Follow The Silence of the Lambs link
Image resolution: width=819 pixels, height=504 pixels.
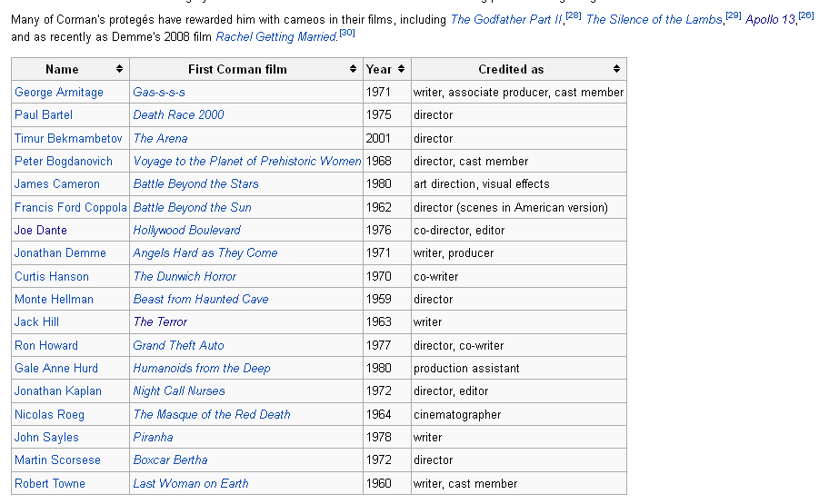coord(654,19)
